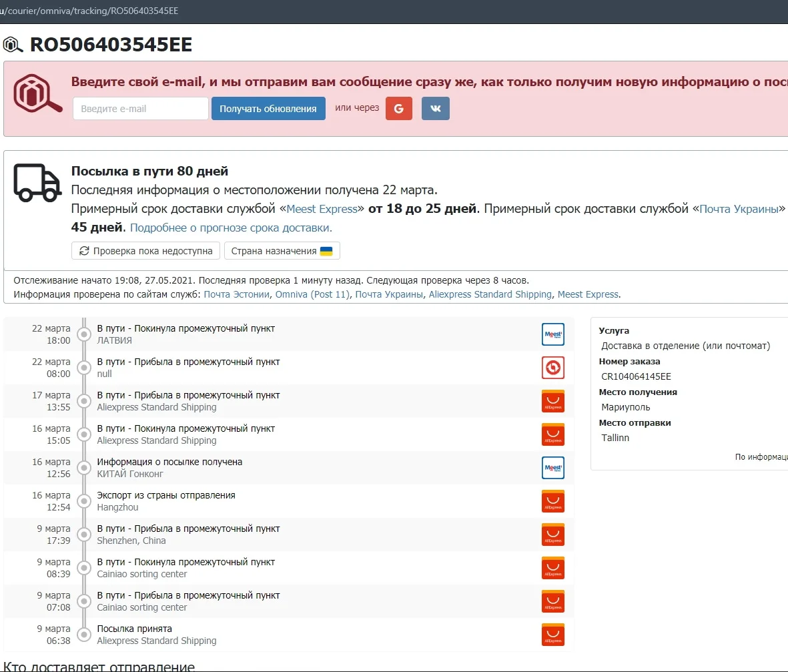Viewport: 788px width, 672px height.
Task: Click the null location text
Action: 105,374
